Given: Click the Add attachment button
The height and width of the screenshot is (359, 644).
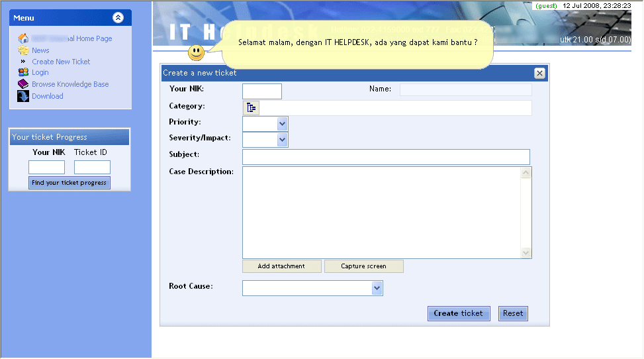Looking at the screenshot, I should coord(281,266).
